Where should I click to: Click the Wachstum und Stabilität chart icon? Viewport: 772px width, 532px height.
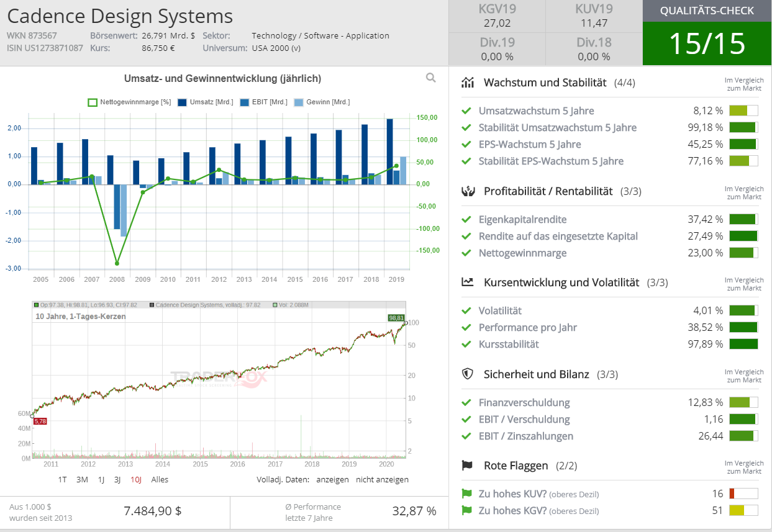click(468, 83)
